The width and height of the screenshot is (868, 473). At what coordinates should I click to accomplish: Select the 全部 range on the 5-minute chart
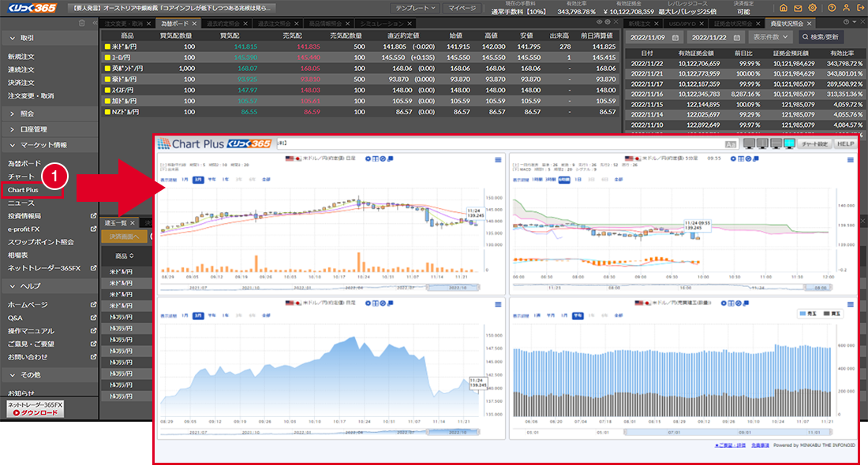point(619,180)
